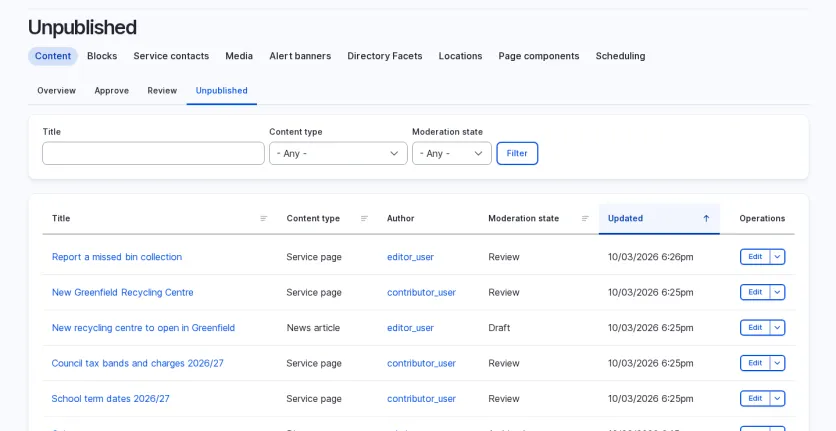Click the News article content type cell
Screen dimensions: 836x431
pyautogui.click(x=313, y=328)
